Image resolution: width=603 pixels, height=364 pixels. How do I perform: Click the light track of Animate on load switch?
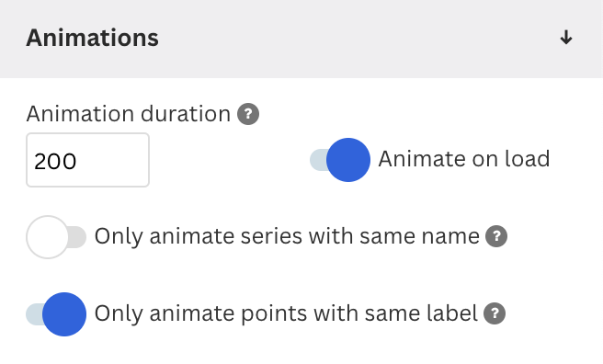[x=319, y=160]
